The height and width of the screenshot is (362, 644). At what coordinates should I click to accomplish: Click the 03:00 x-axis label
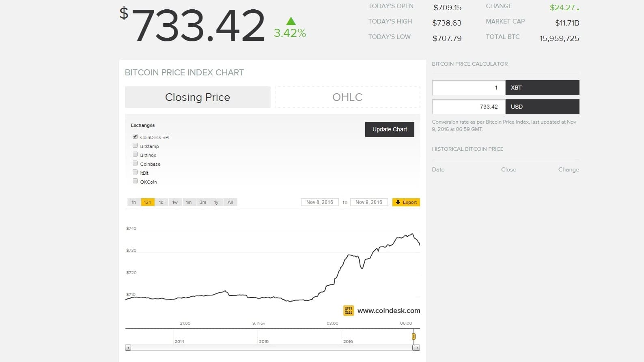pyautogui.click(x=332, y=323)
